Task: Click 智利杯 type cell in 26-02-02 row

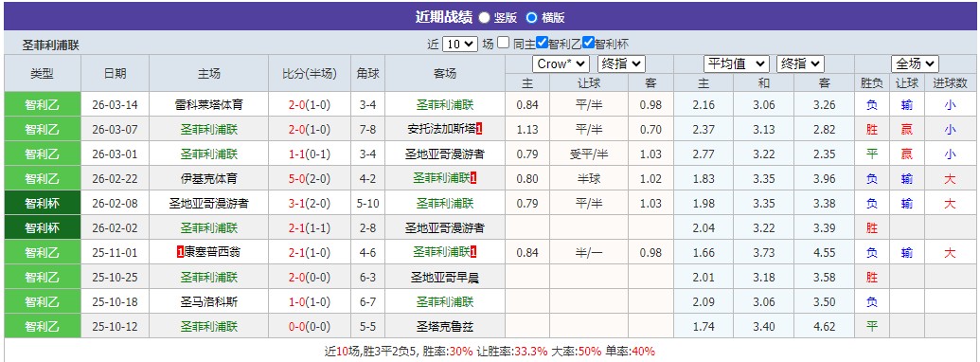Action: click(x=43, y=228)
